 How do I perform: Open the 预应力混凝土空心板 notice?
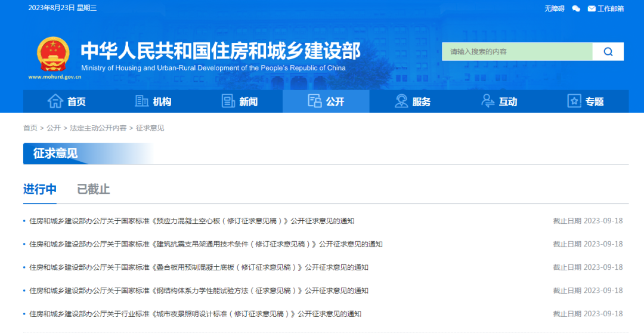click(191, 221)
